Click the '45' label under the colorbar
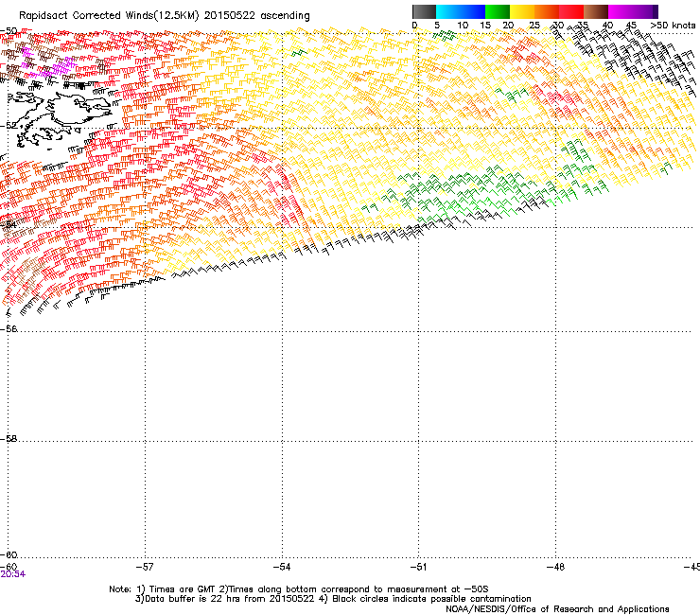Screen dimensions: 700x615 [631, 26]
